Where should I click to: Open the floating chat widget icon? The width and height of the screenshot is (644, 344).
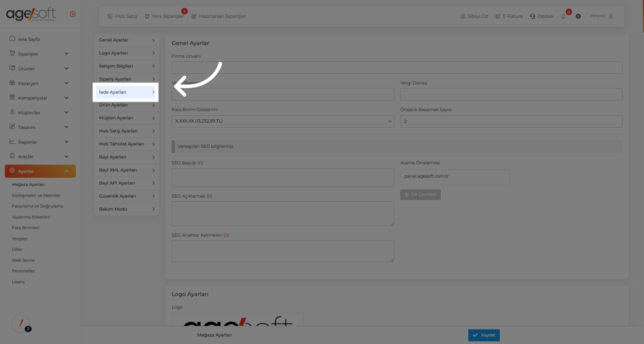pos(21,324)
